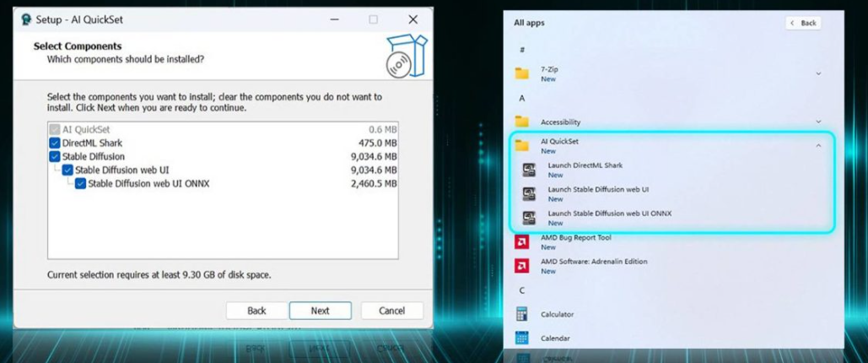Uncheck the Stable Diffusion parent component checkbox
Screen dimensions: 868x363
(55, 156)
